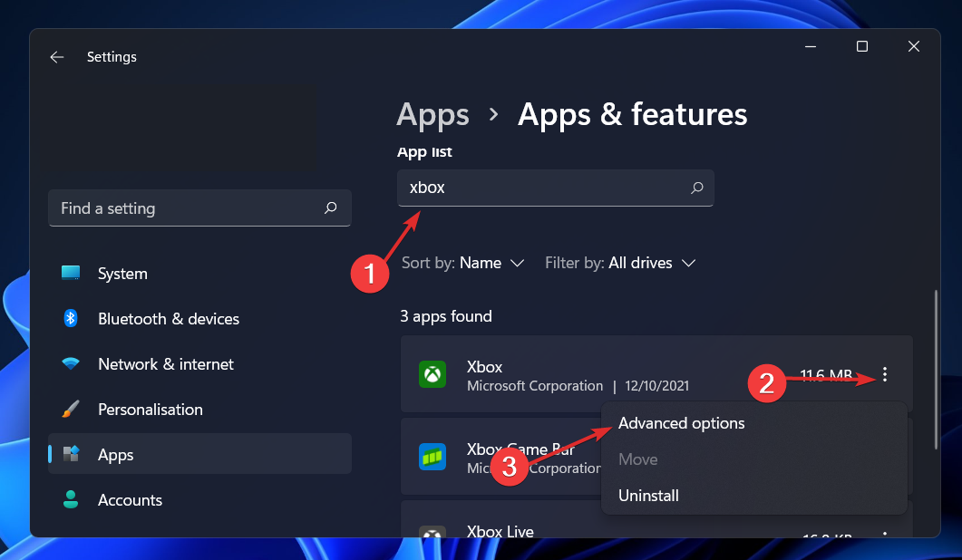Select the Apps category in sidebar
Screen dimensions: 962x560
(200, 454)
